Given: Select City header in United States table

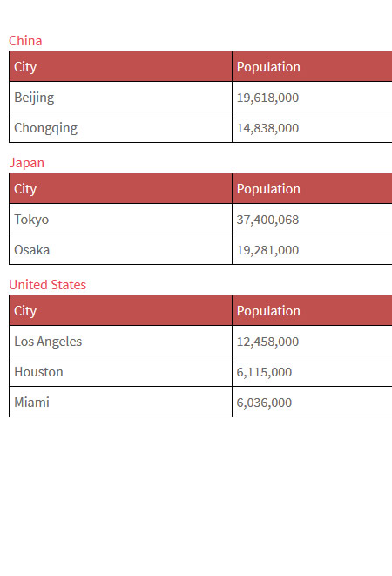Looking at the screenshot, I should tap(120, 310).
